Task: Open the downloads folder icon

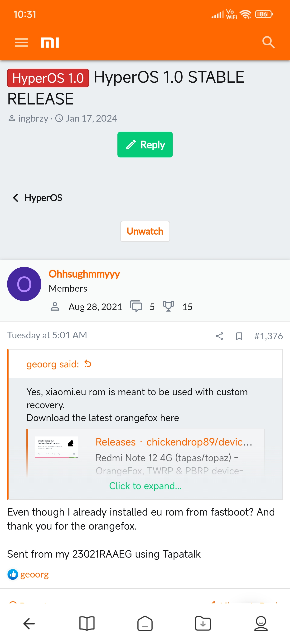Action: tap(203, 624)
